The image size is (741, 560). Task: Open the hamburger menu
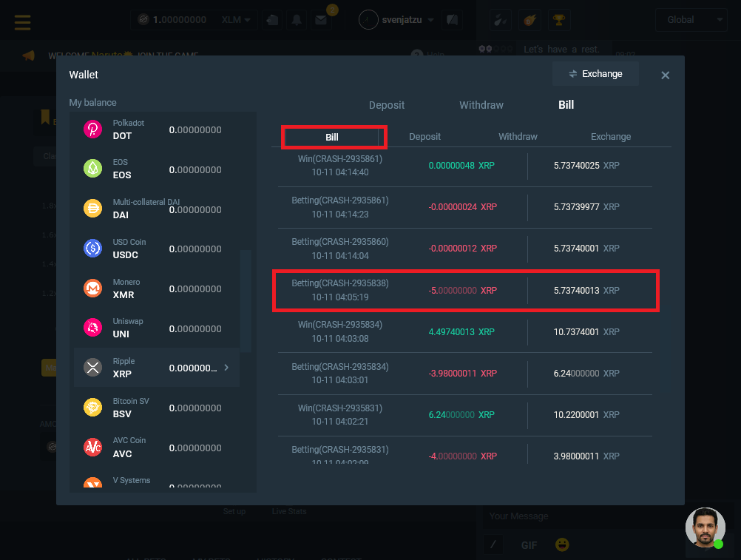(x=22, y=20)
